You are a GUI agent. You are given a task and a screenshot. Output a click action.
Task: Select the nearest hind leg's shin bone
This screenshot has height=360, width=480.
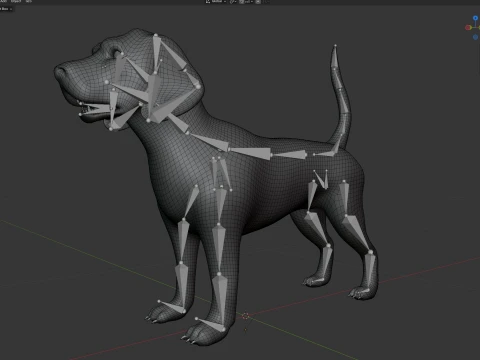pos(358,233)
